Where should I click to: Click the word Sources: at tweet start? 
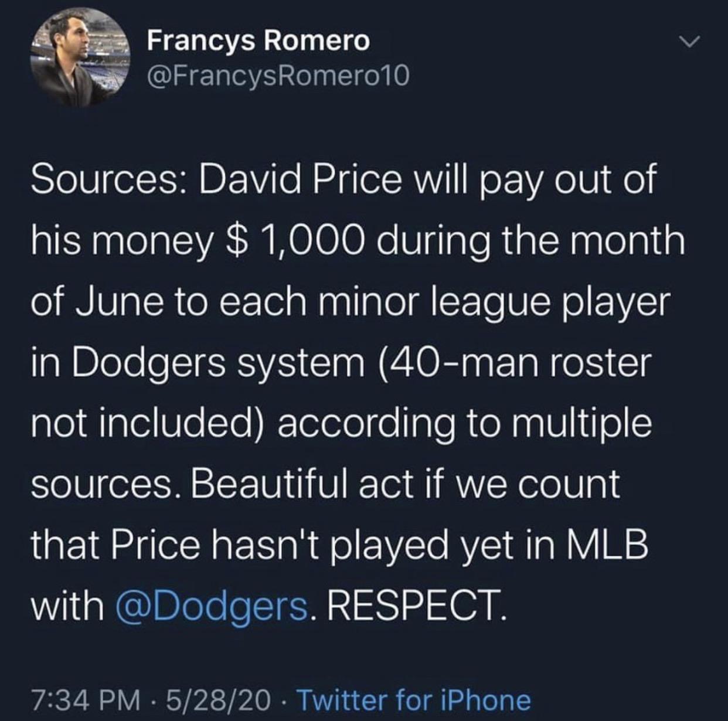(x=108, y=180)
